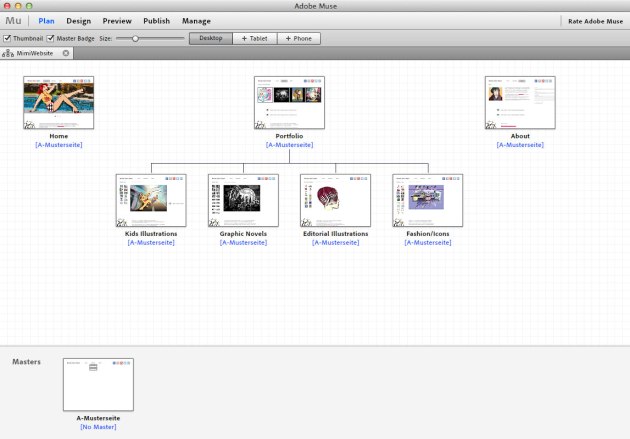Open the Publish menu item

pos(156,20)
